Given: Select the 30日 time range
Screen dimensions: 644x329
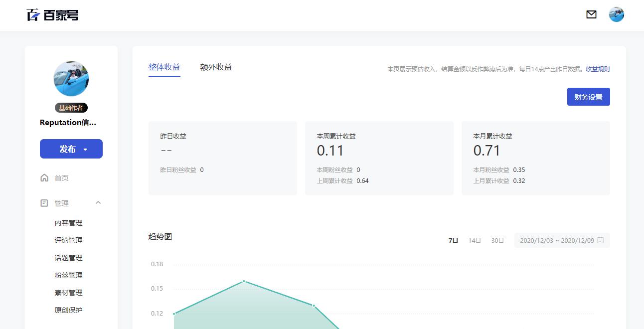Looking at the screenshot, I should coord(496,240).
